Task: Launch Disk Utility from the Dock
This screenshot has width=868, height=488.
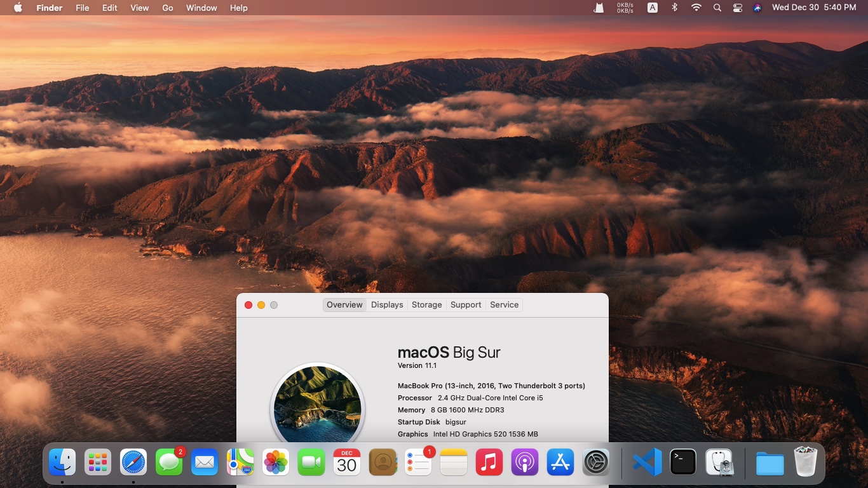Action: pos(719,462)
